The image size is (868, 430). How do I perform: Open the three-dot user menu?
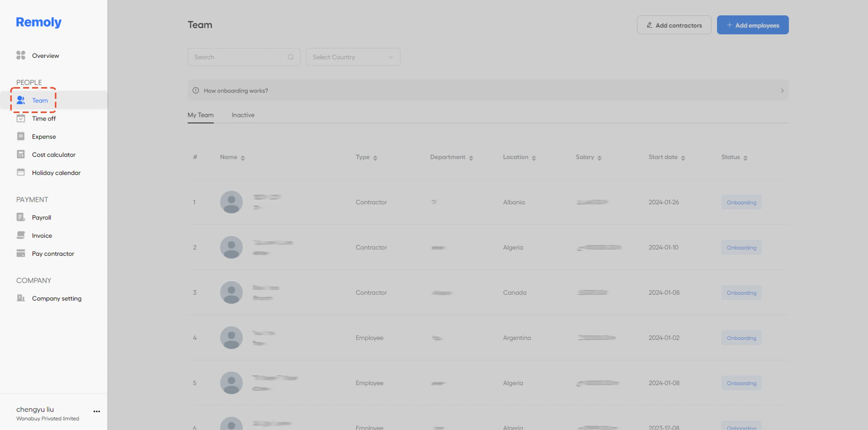click(97, 411)
